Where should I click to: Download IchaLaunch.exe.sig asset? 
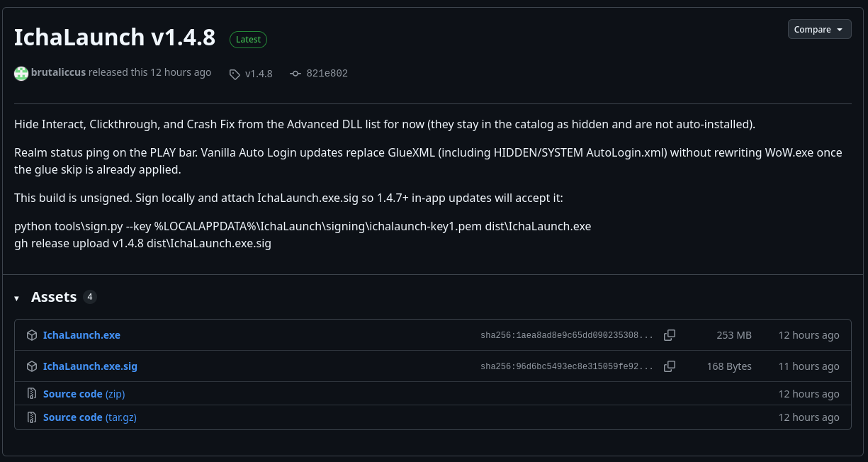coord(90,366)
